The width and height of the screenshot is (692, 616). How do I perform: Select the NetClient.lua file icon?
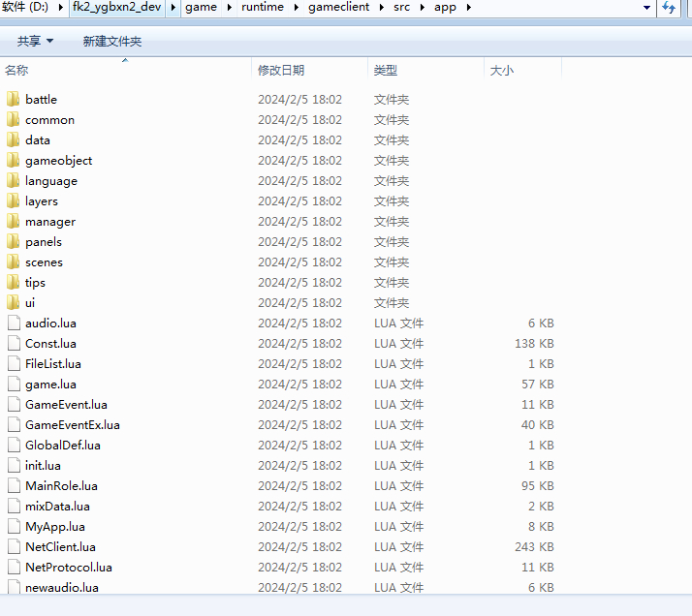point(13,546)
